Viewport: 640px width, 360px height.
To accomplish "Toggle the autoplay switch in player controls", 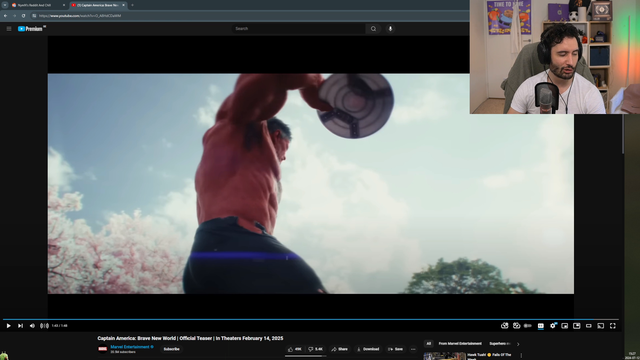I will 528,326.
